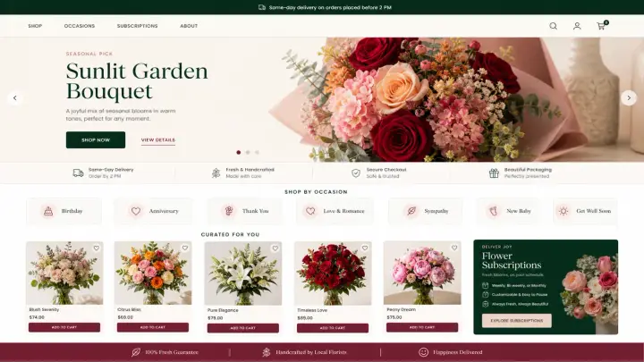
Task: Open the Blush Serenity product image
Action: pyautogui.click(x=64, y=273)
